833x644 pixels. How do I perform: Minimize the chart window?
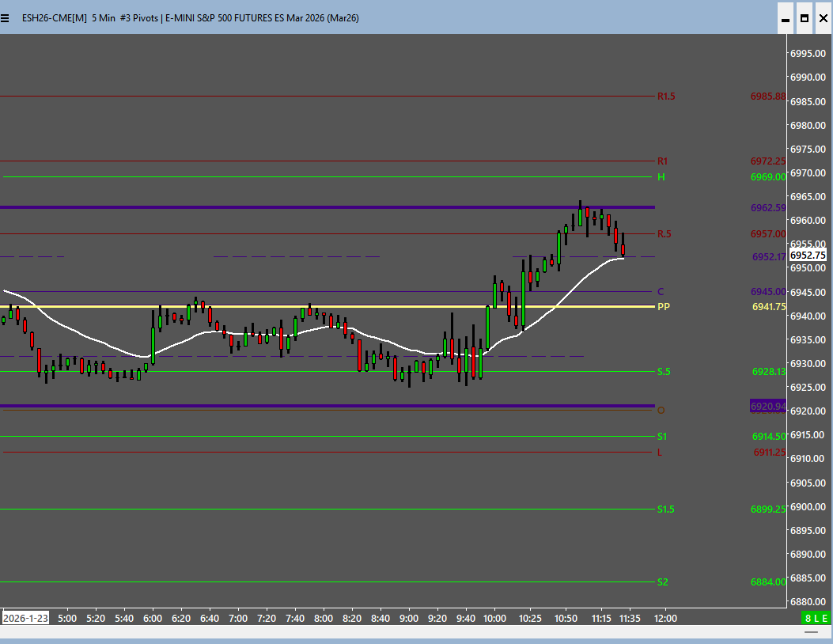(x=785, y=17)
